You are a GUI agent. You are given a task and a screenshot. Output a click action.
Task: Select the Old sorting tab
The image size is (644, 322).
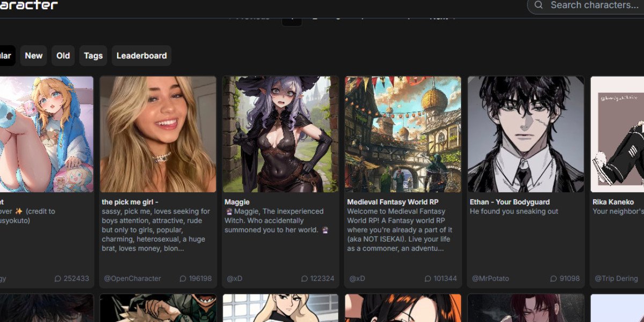63,56
